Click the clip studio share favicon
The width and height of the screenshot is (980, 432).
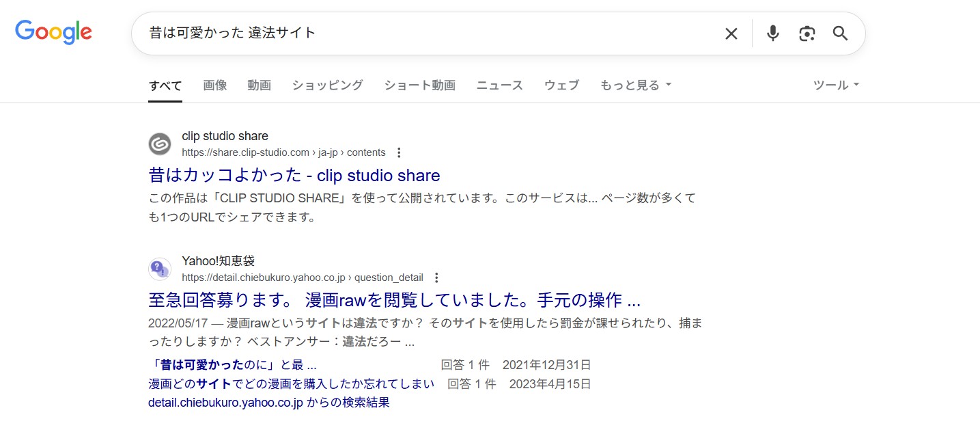coord(159,144)
